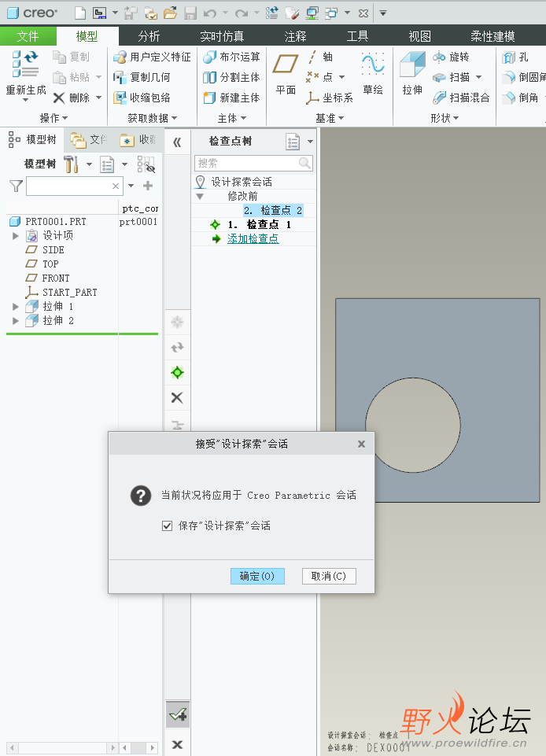Open the 删除 dropdown arrow
The height and width of the screenshot is (756, 546).
click(98, 98)
